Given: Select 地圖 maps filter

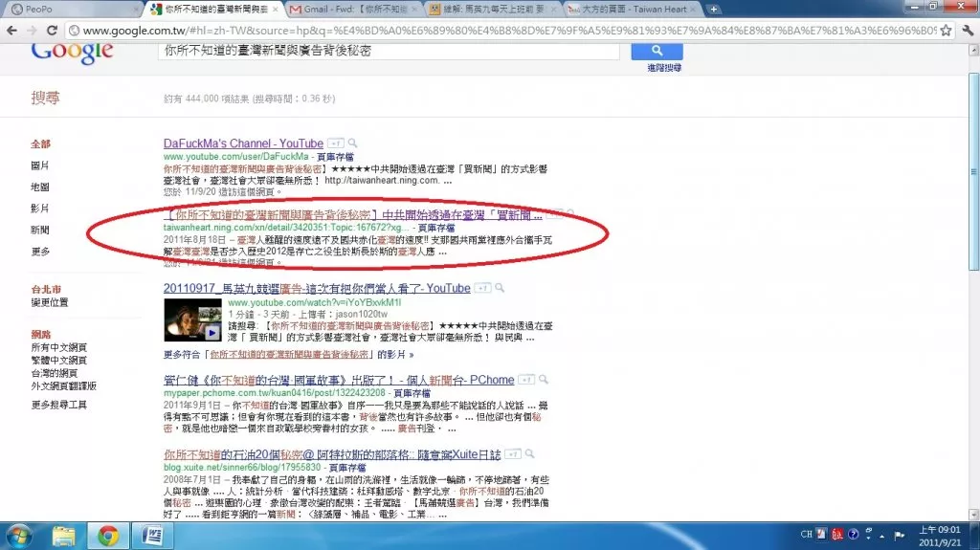Looking at the screenshot, I should pos(40,187).
